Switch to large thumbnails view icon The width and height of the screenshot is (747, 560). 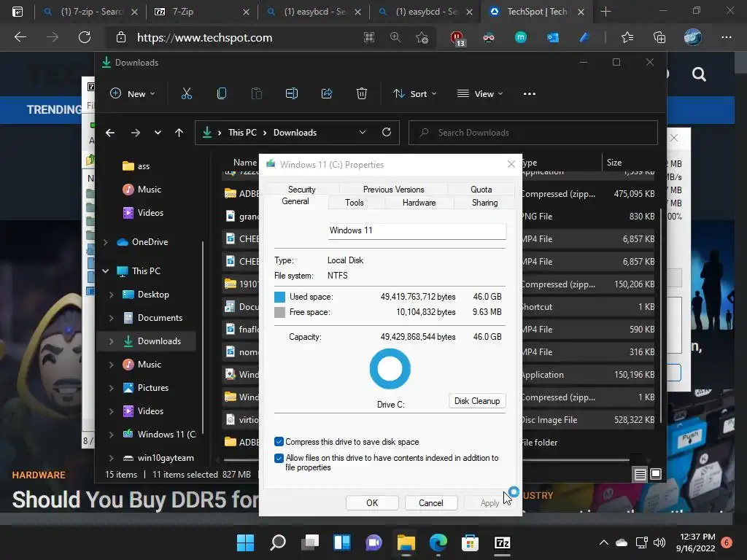point(656,474)
